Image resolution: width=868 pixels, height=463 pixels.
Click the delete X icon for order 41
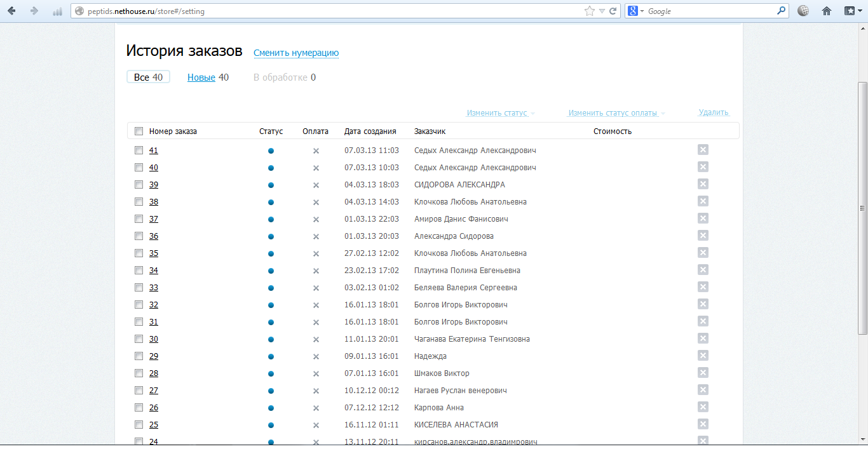click(703, 150)
